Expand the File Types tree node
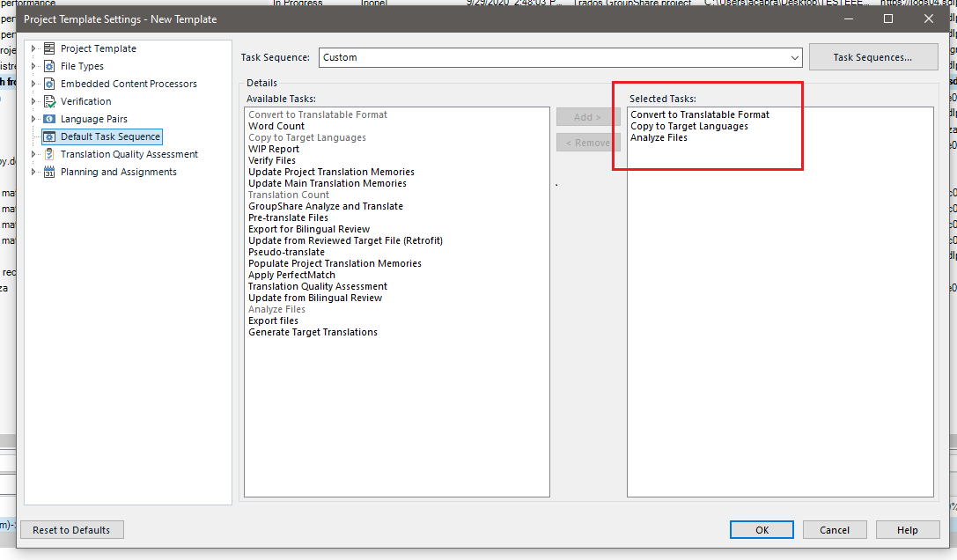957x560 pixels. tap(34, 66)
